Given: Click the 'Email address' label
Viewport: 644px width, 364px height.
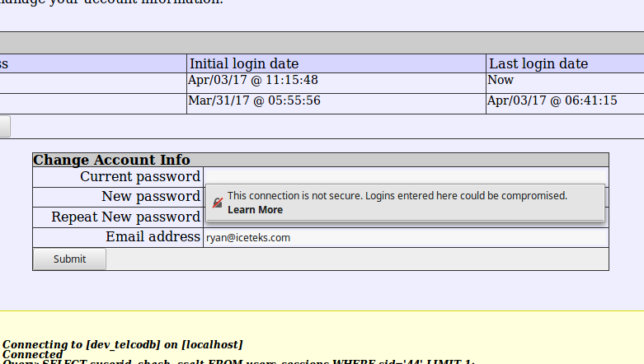Looking at the screenshot, I should tap(153, 237).
